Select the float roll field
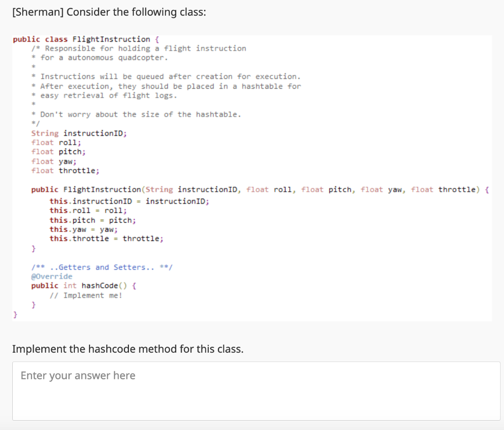This screenshot has width=504, height=430. click(54, 142)
